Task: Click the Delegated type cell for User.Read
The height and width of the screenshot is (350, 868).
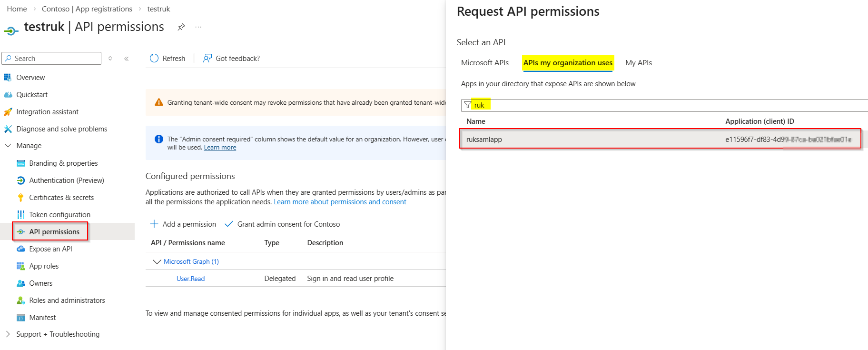Action: 280,279
